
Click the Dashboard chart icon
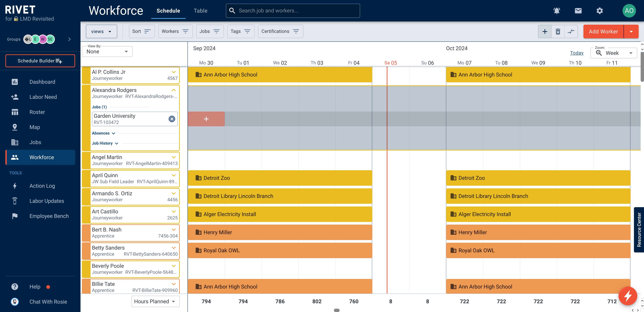(15, 82)
